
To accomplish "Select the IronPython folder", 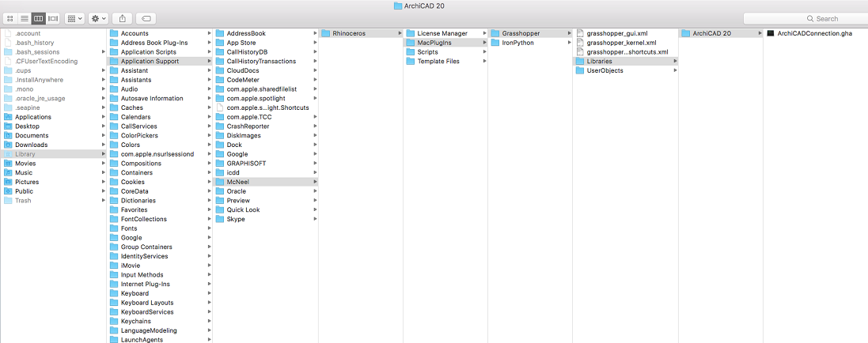I will pyautogui.click(x=517, y=43).
